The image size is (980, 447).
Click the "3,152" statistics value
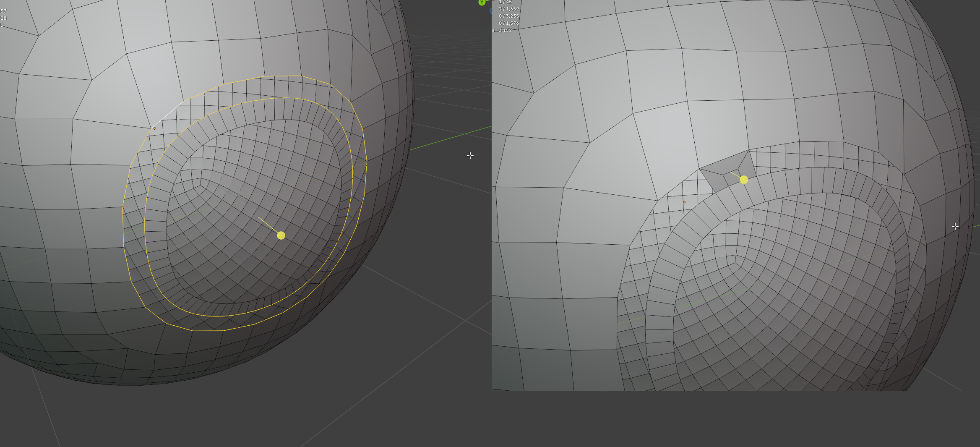(505, 30)
